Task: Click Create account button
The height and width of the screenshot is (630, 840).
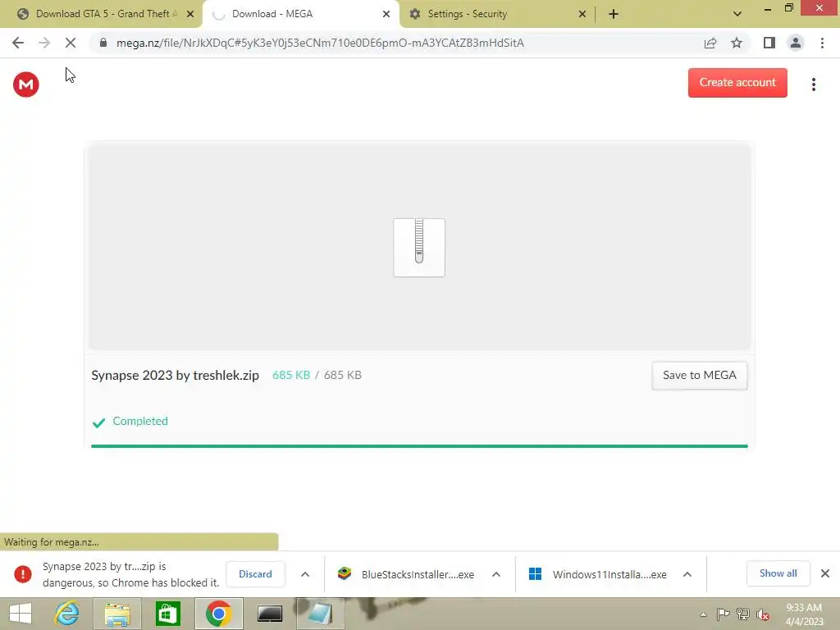Action: tap(737, 83)
